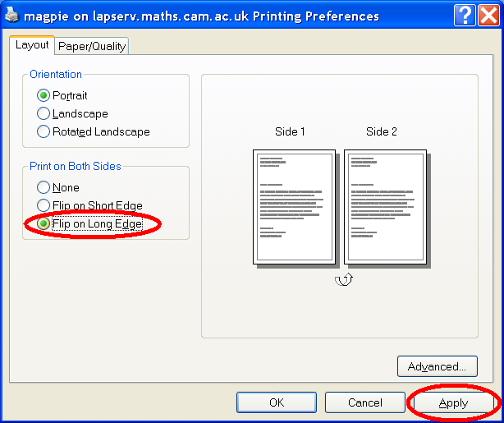Click the page flip arrow icon under the preview
The width and height of the screenshot is (504, 423).
click(345, 279)
